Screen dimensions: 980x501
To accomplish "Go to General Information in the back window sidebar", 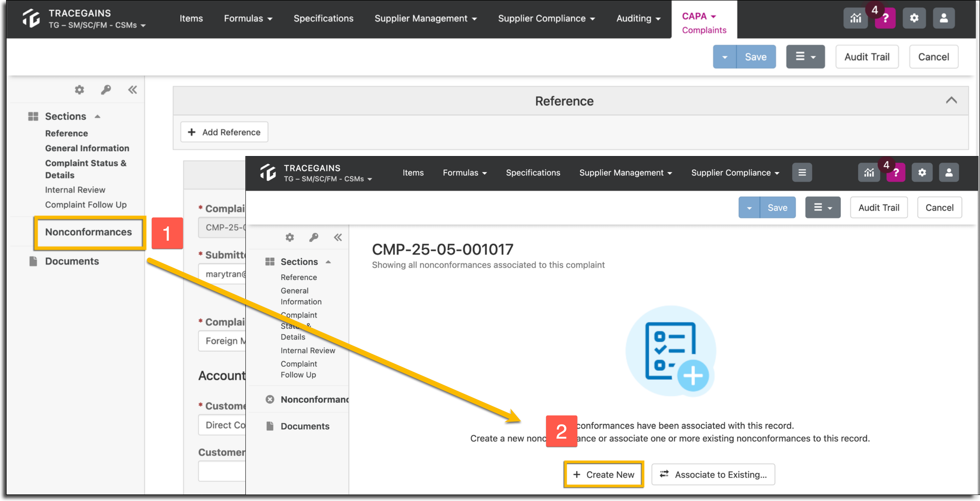I will [87, 148].
